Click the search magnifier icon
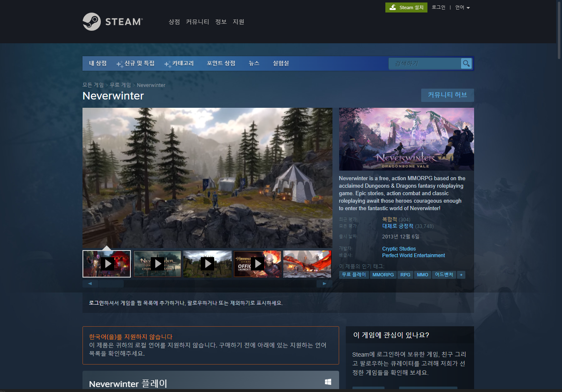The image size is (562, 392). pos(466,63)
